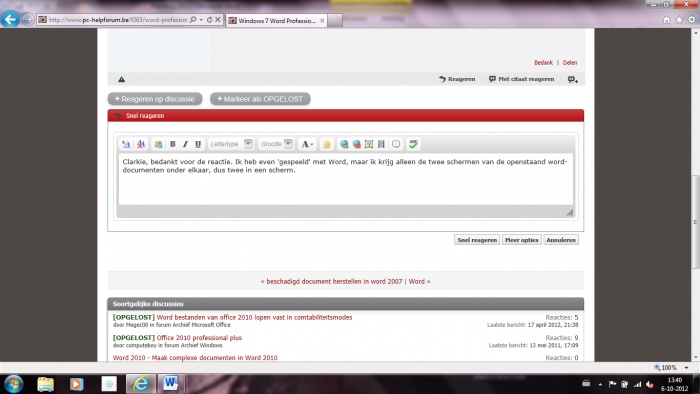Viewport: 700px width, 394px height.
Task: Click the spell check icon
Action: (x=413, y=144)
